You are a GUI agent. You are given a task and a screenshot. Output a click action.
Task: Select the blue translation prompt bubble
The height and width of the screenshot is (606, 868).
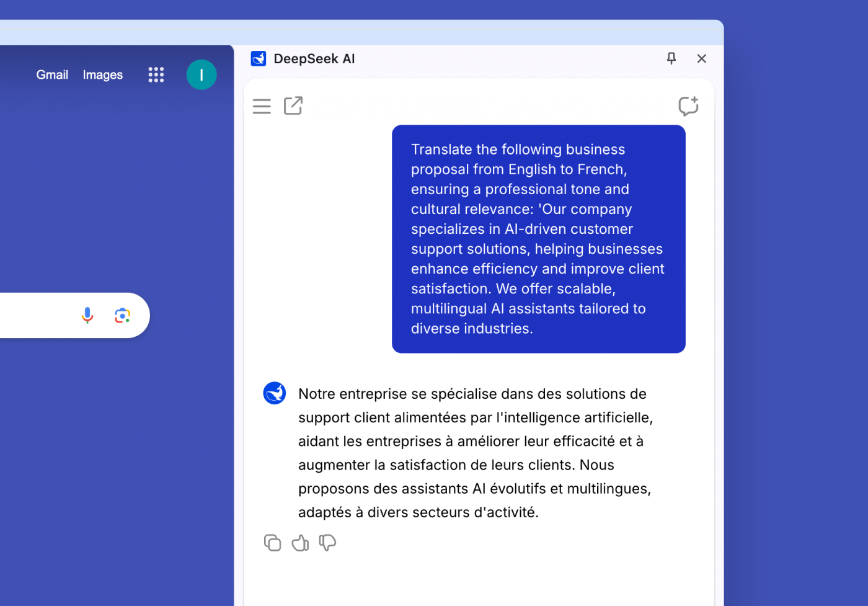(x=538, y=239)
